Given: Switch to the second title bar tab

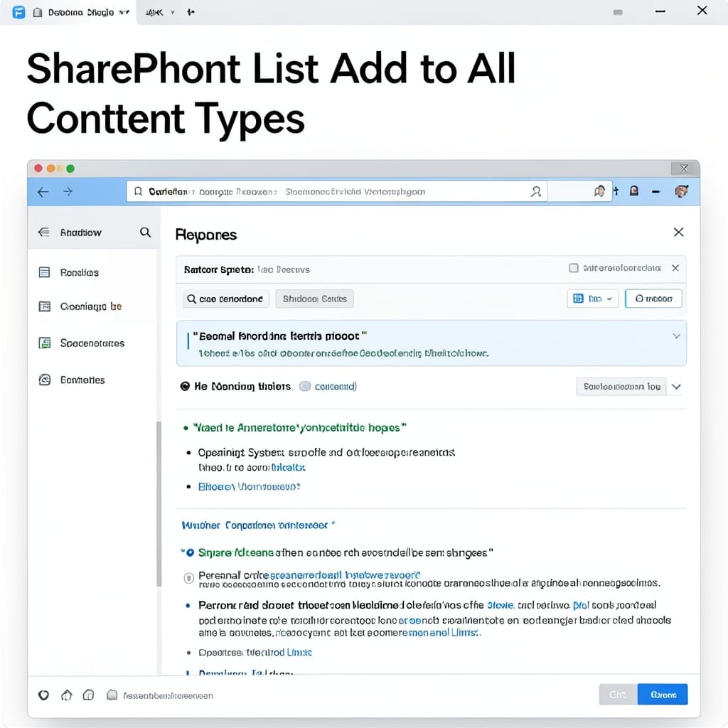Looking at the screenshot, I should [x=154, y=13].
